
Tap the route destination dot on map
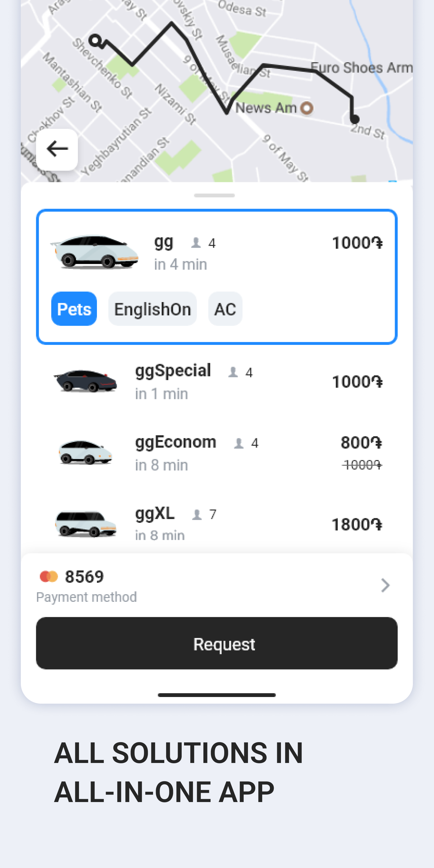[x=354, y=119]
